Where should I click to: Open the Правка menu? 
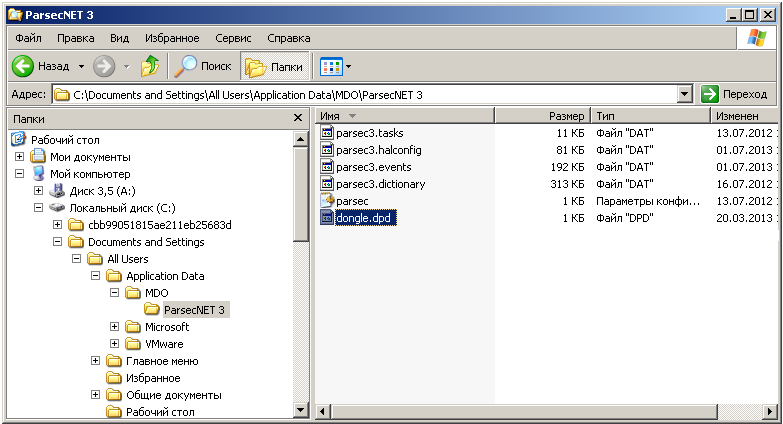point(75,38)
